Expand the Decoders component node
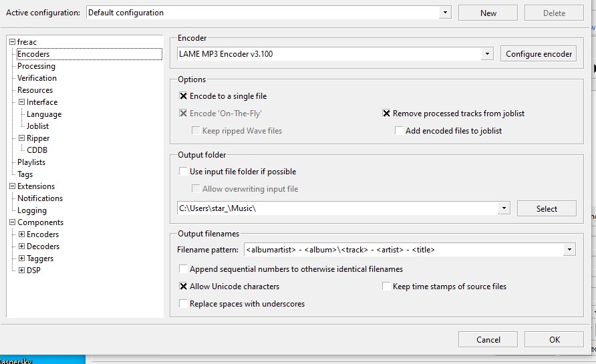Image resolution: width=596 pixels, height=364 pixels. tap(21, 246)
